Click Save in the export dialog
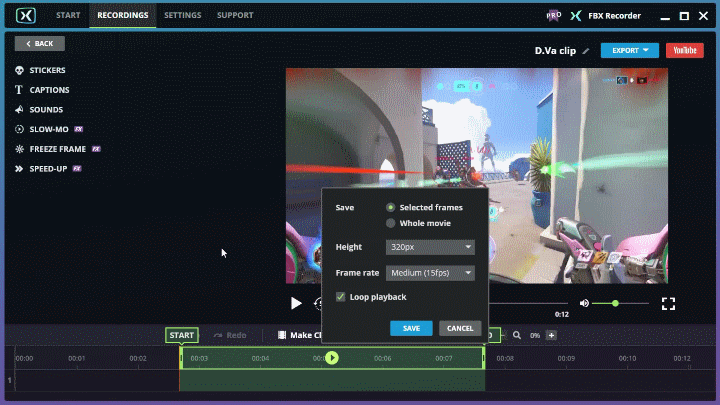The height and width of the screenshot is (405, 720). [411, 328]
